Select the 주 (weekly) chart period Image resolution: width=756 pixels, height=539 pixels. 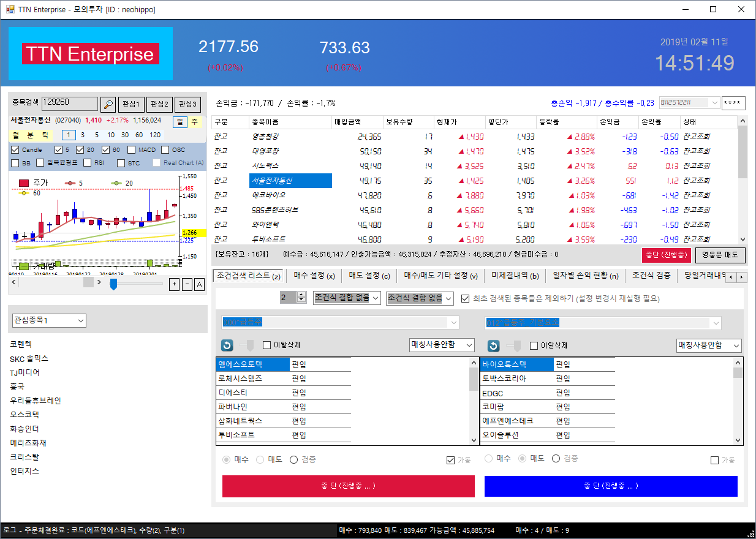click(x=195, y=122)
